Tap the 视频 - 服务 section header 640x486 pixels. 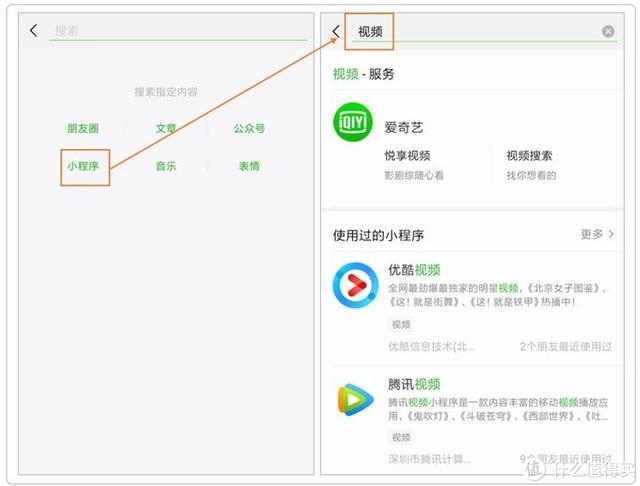point(364,74)
